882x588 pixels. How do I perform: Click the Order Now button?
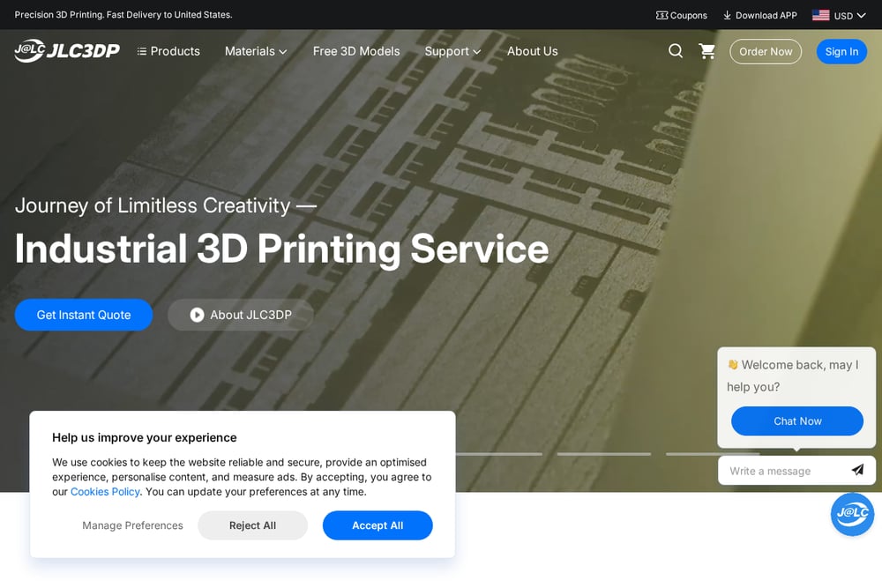pos(766,52)
